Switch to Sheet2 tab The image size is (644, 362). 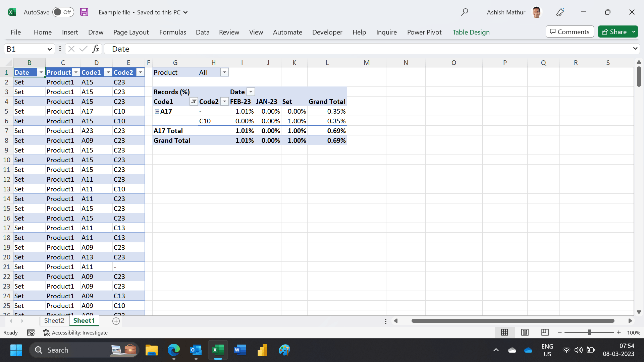(x=54, y=321)
